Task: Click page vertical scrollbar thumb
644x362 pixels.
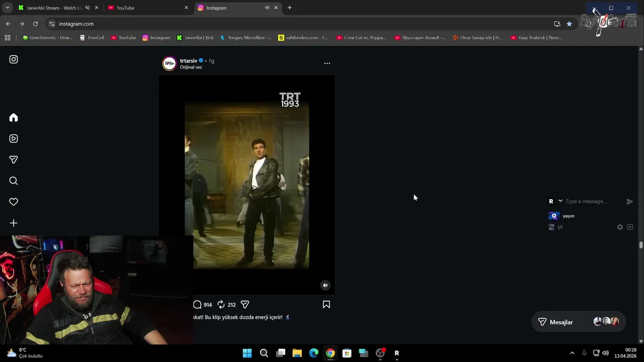Action: coord(640,245)
